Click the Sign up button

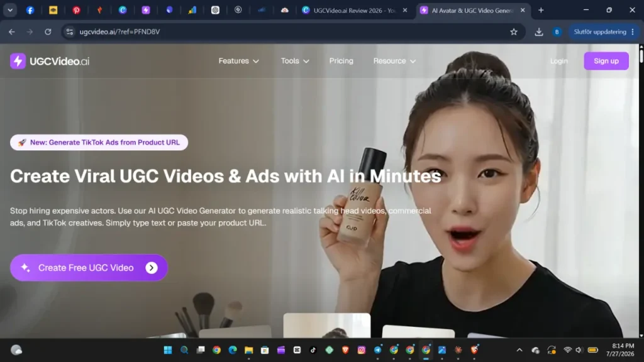click(x=606, y=61)
